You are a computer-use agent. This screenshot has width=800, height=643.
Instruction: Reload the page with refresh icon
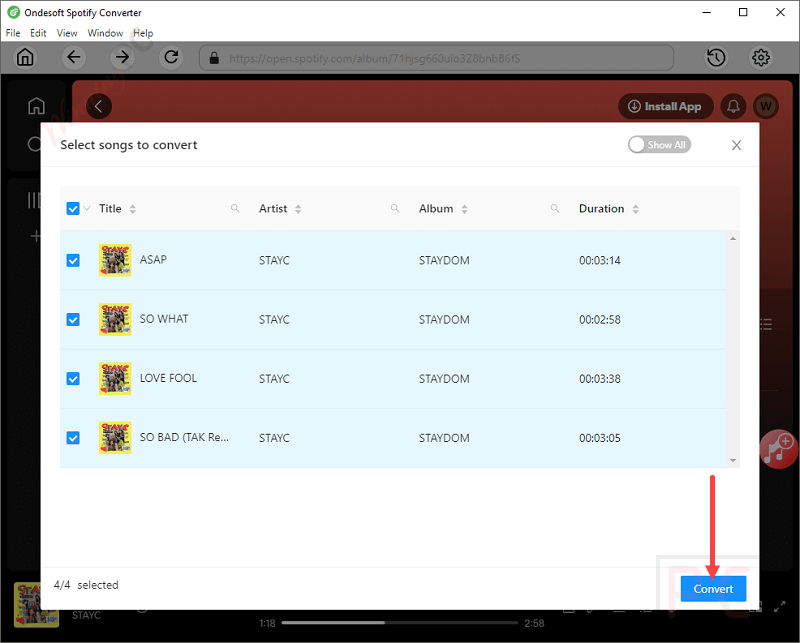point(171,57)
